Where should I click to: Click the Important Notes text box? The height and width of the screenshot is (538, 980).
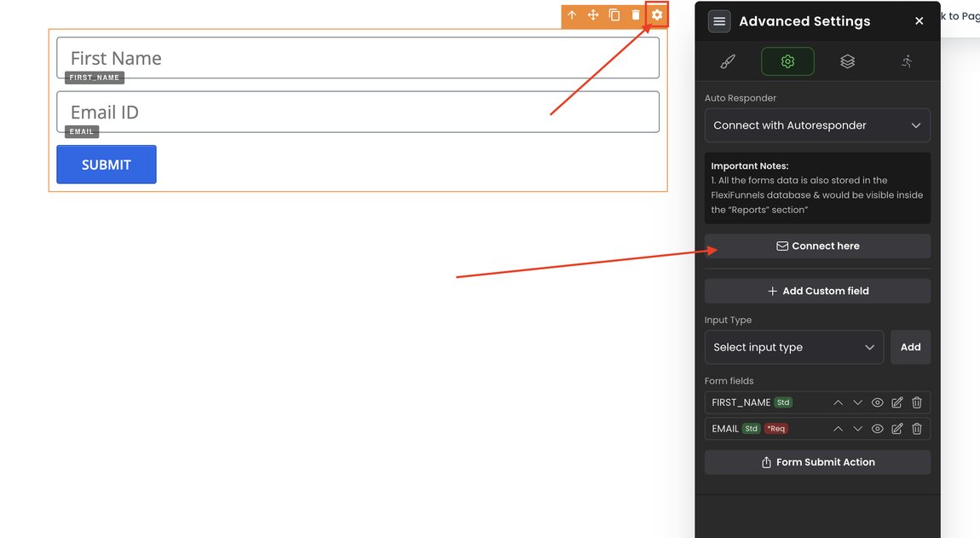pyautogui.click(x=817, y=188)
